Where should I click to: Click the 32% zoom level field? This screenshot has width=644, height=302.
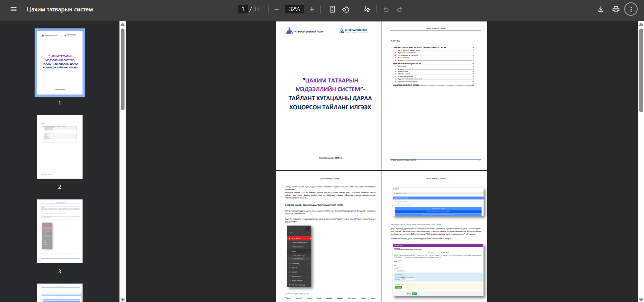coord(294,9)
